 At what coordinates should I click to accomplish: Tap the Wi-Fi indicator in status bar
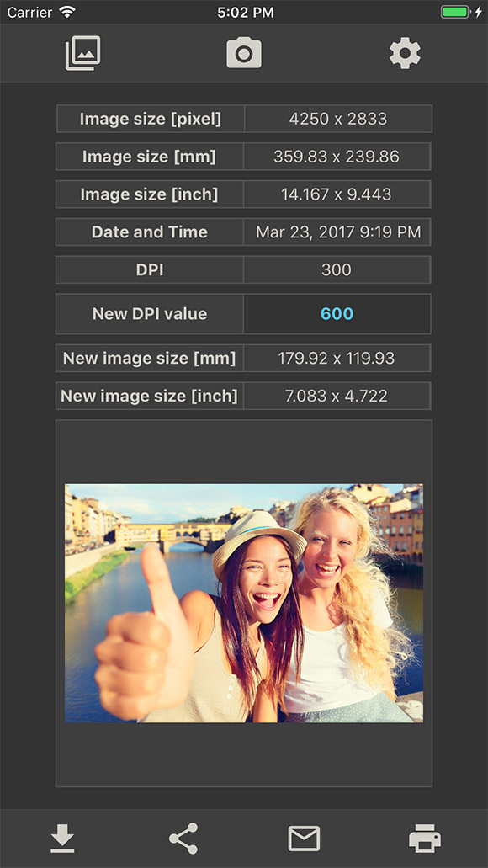tap(68, 12)
